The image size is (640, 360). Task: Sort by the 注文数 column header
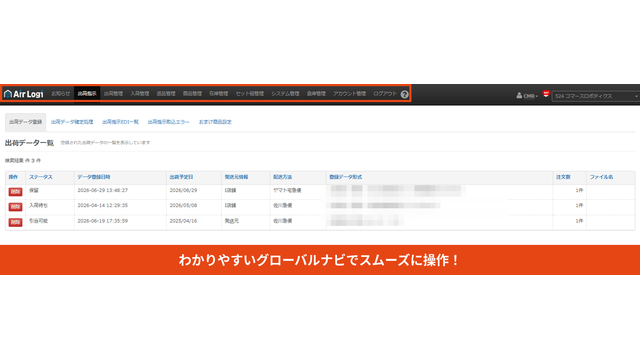click(563, 177)
